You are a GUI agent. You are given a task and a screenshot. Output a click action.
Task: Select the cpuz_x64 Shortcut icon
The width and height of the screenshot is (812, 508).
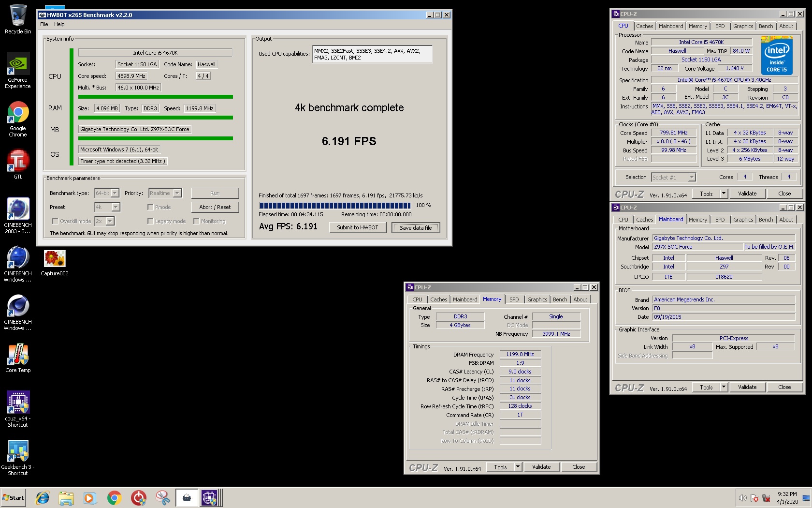[18, 409]
